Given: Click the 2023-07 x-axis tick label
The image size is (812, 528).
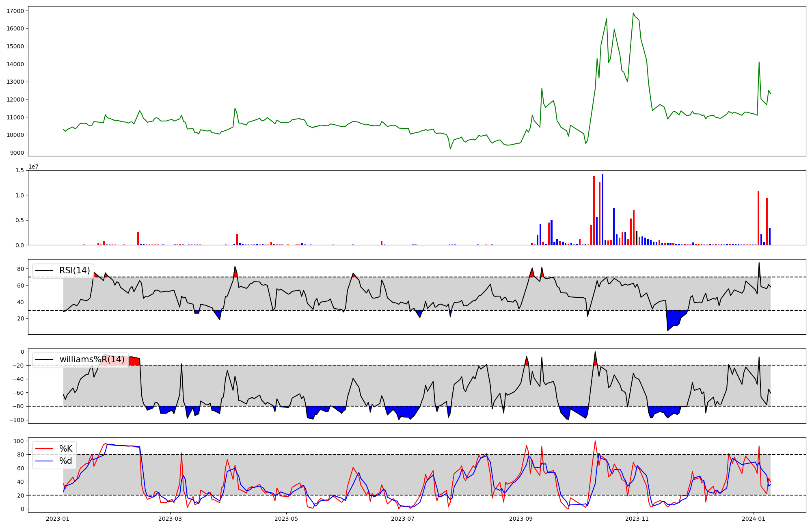Looking at the screenshot, I should (403, 518).
